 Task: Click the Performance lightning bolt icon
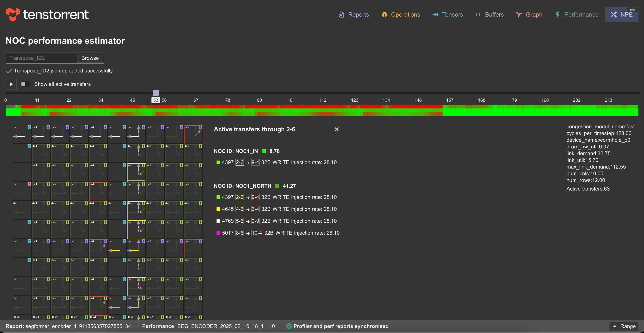(x=558, y=15)
